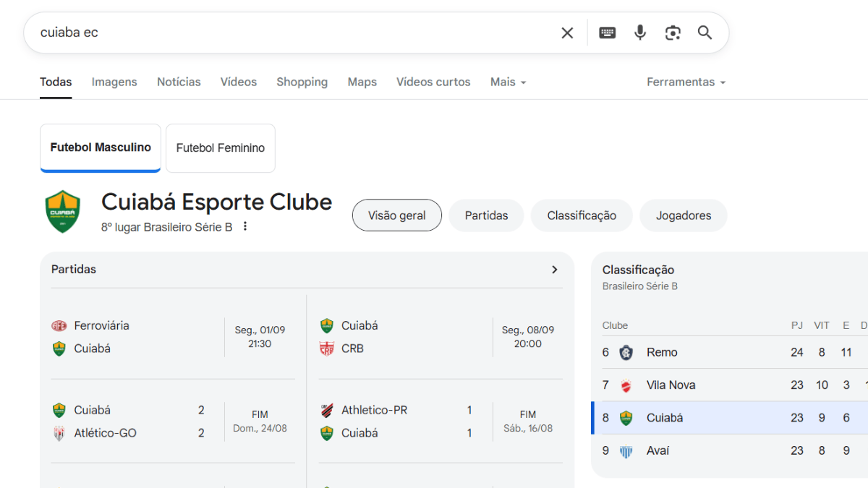
Task: Open the Imagens search tab
Action: coord(114,82)
